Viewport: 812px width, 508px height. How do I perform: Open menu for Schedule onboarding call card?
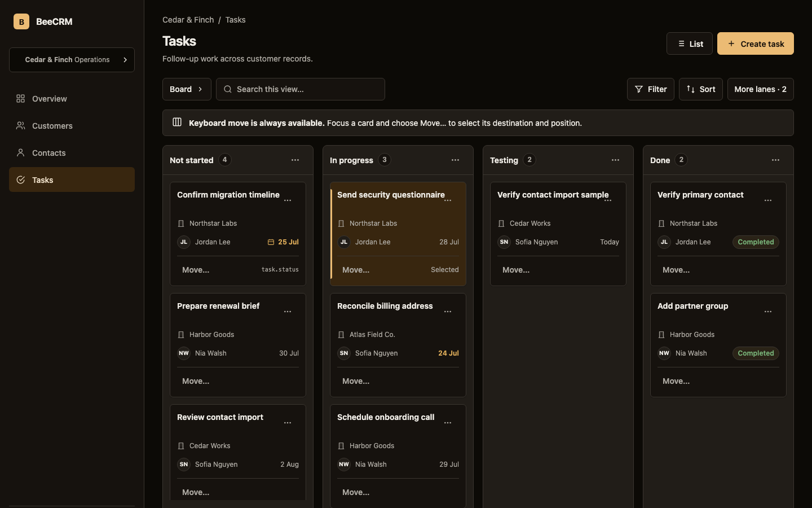pyautogui.click(x=448, y=423)
